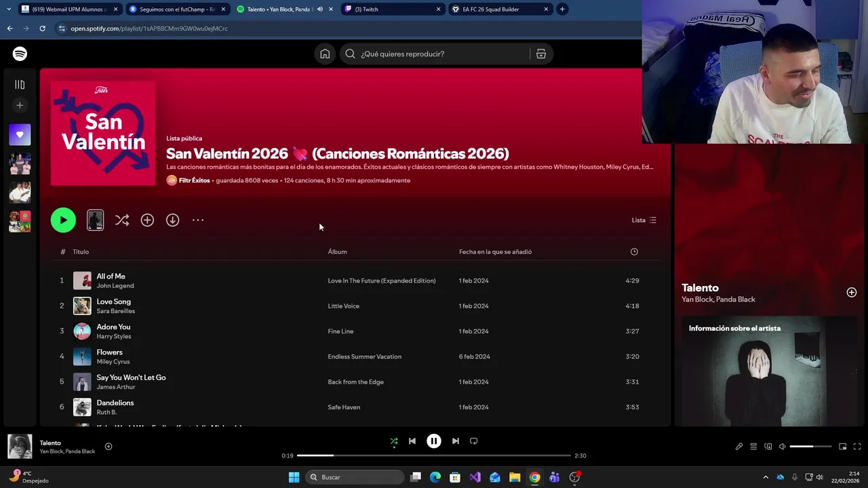868x488 pixels.
Task: Skip to previous track
Action: point(412,441)
